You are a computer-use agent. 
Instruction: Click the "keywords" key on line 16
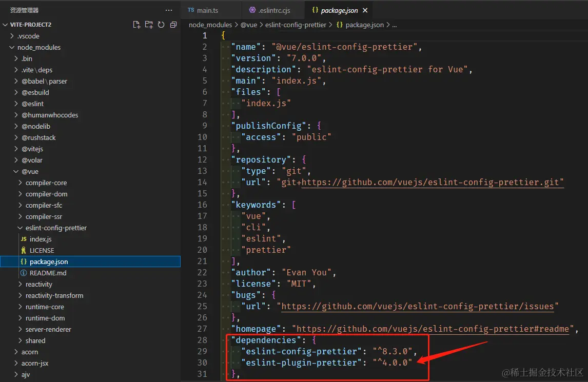pos(256,205)
